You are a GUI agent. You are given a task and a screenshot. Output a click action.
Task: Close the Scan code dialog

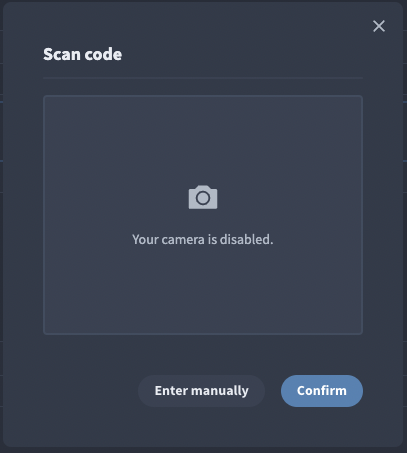(379, 26)
